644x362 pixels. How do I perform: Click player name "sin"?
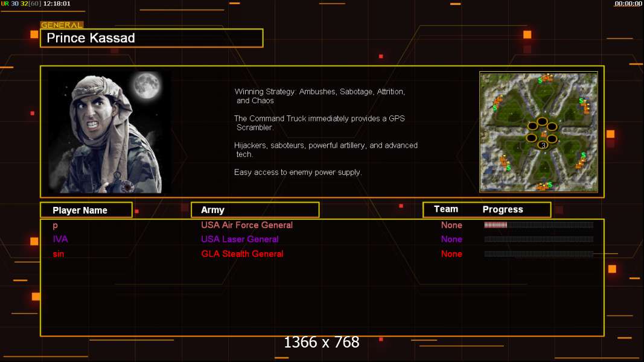click(59, 253)
